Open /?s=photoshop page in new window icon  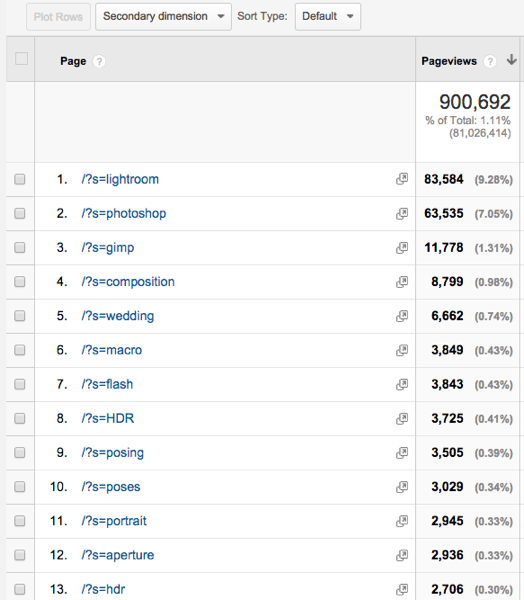point(402,214)
